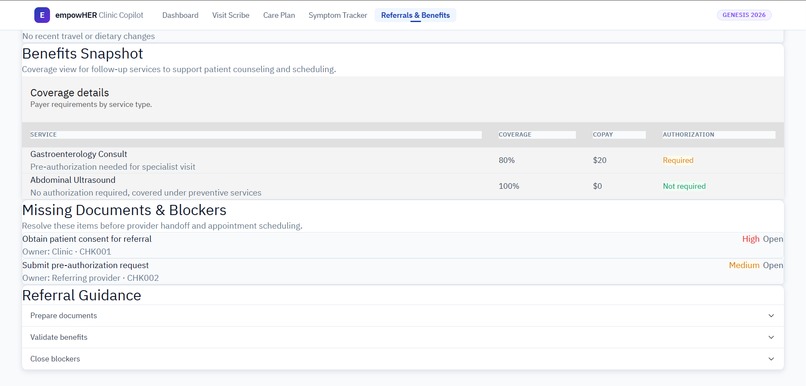The height and width of the screenshot is (386, 806).
Task: Click the Referral Guidance heading
Action: (x=81, y=295)
